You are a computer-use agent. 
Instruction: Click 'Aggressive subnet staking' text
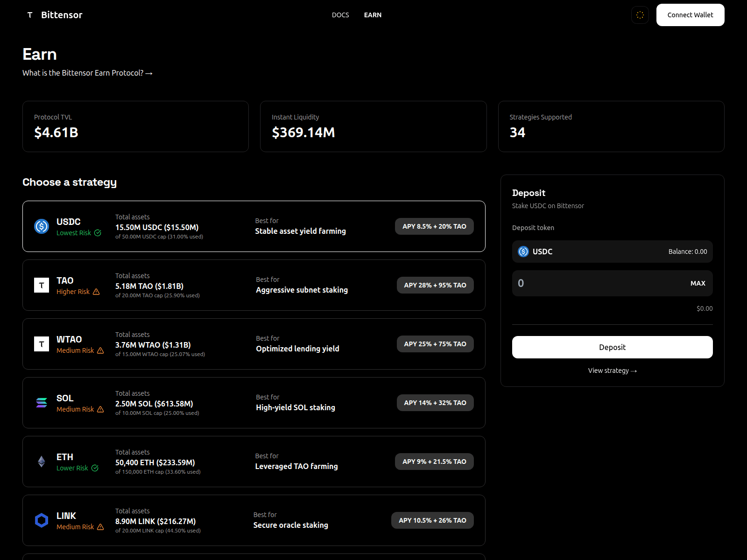pos(302,290)
